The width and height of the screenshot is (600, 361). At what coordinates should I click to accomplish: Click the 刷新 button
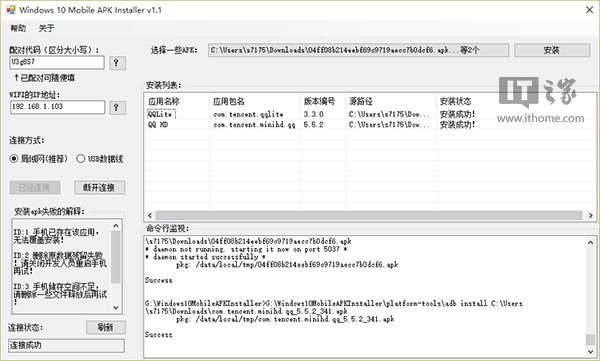coord(106,327)
